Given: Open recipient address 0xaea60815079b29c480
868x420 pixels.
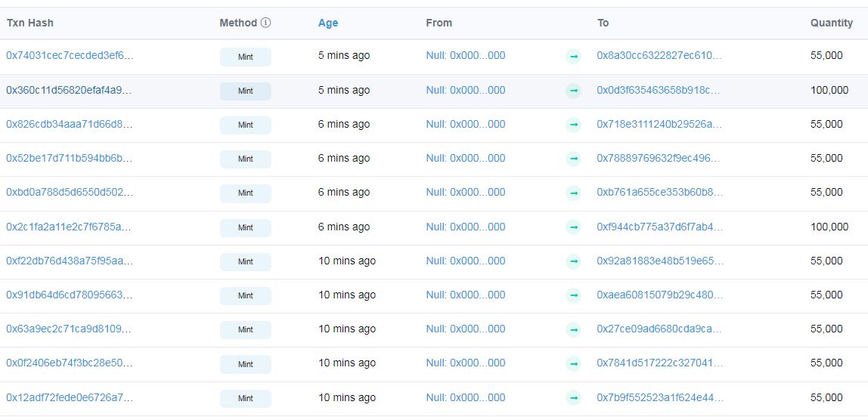Looking at the screenshot, I should [x=659, y=295].
